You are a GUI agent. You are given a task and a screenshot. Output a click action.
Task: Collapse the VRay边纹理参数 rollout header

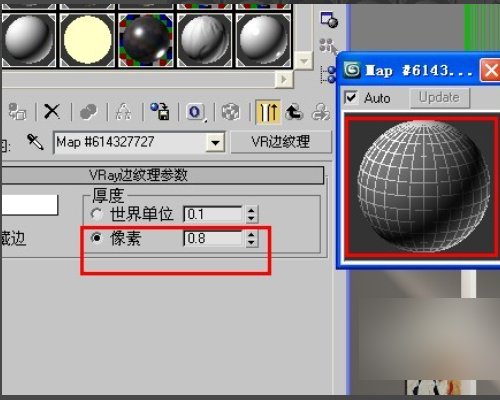coord(162,175)
